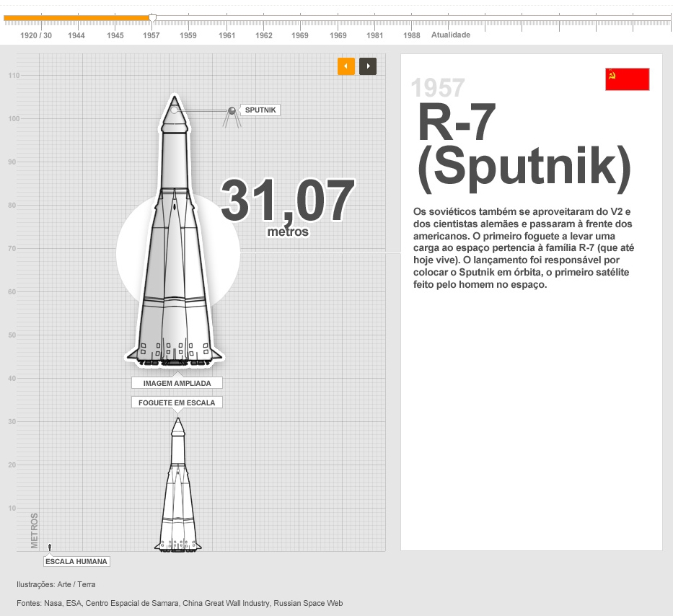The width and height of the screenshot is (673, 616).
Task: Jump to Atualidade on the timeline
Action: (451, 35)
